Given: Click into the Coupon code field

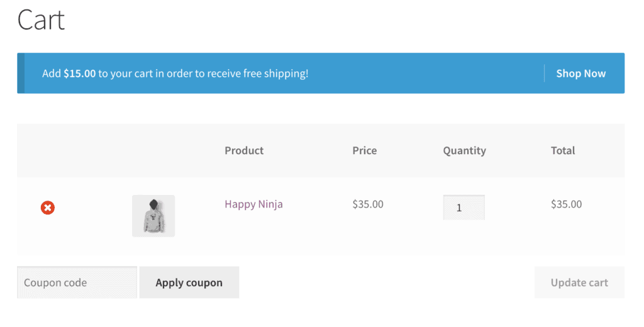Looking at the screenshot, I should click(77, 282).
